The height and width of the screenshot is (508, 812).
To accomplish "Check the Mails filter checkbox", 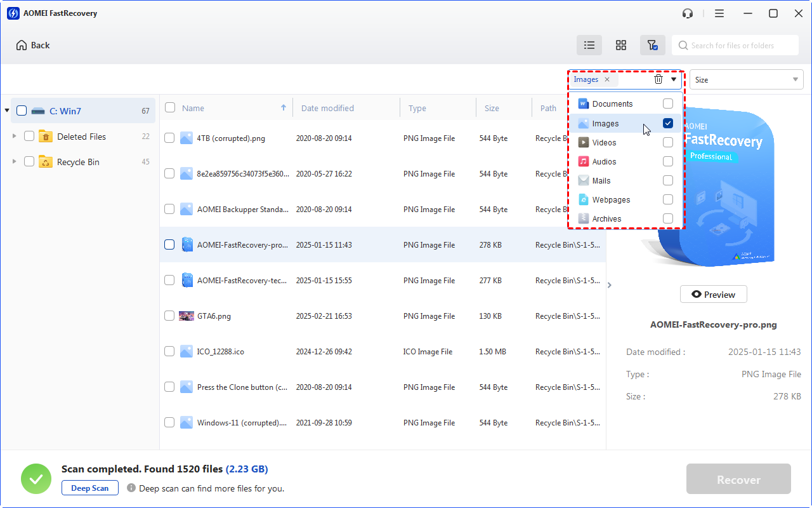I will (x=668, y=180).
